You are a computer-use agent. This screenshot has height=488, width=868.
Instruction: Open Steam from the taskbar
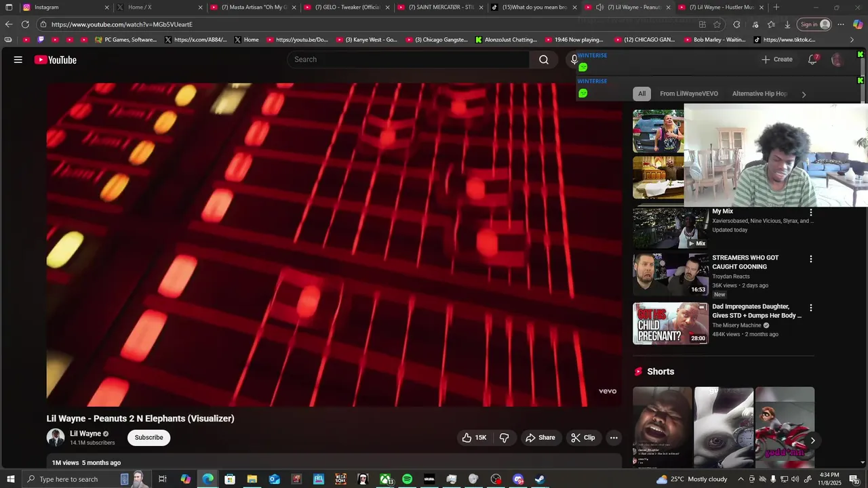tap(540, 479)
